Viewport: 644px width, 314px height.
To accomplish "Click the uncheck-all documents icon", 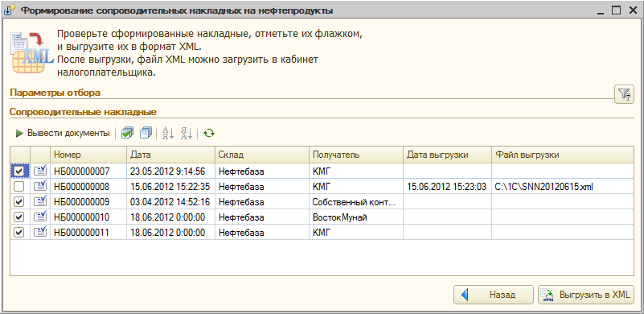I will (x=146, y=133).
